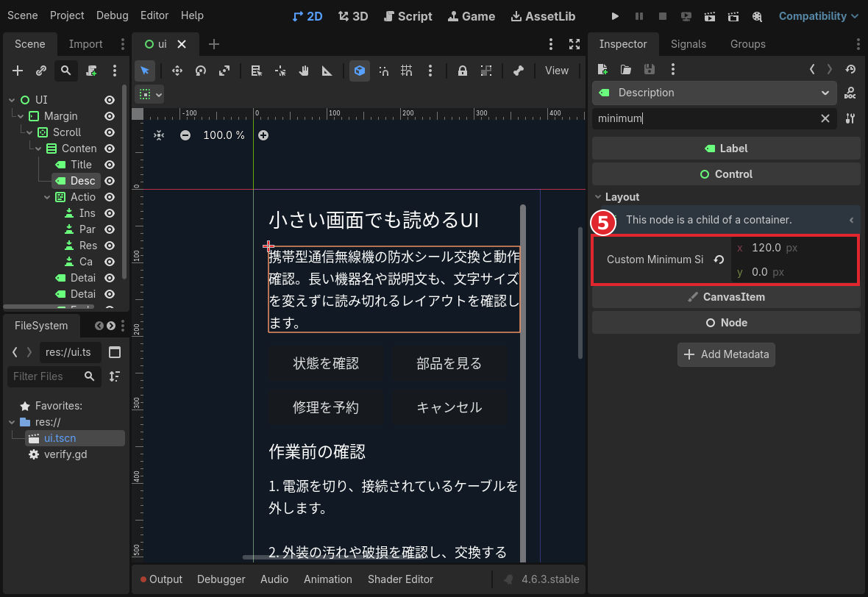Load a resource folder icon in Inspector
This screenshot has height=597, width=868.
point(625,69)
